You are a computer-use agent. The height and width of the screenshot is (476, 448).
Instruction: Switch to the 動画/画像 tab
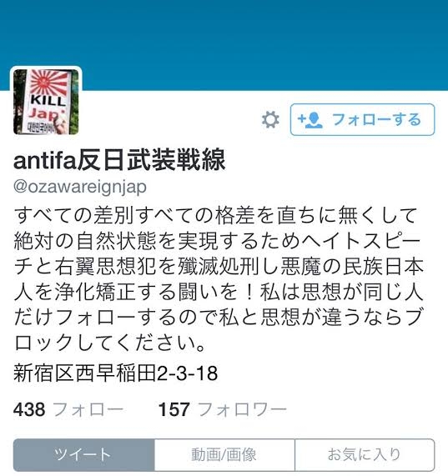tap(224, 454)
